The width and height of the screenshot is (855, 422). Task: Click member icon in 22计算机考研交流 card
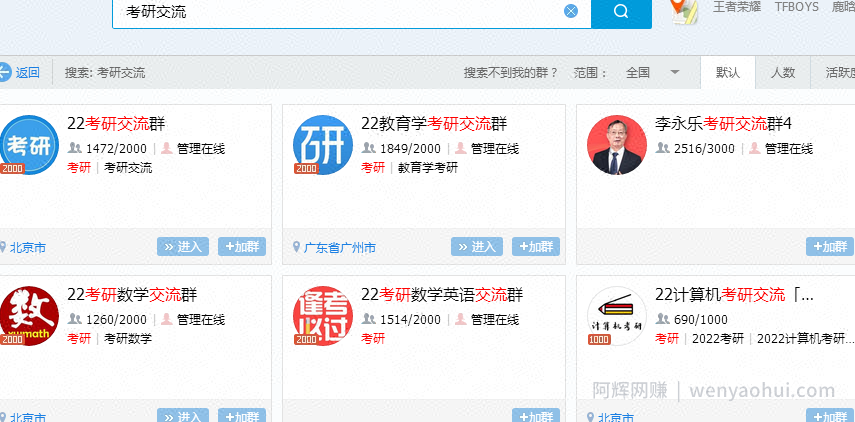pos(663,319)
